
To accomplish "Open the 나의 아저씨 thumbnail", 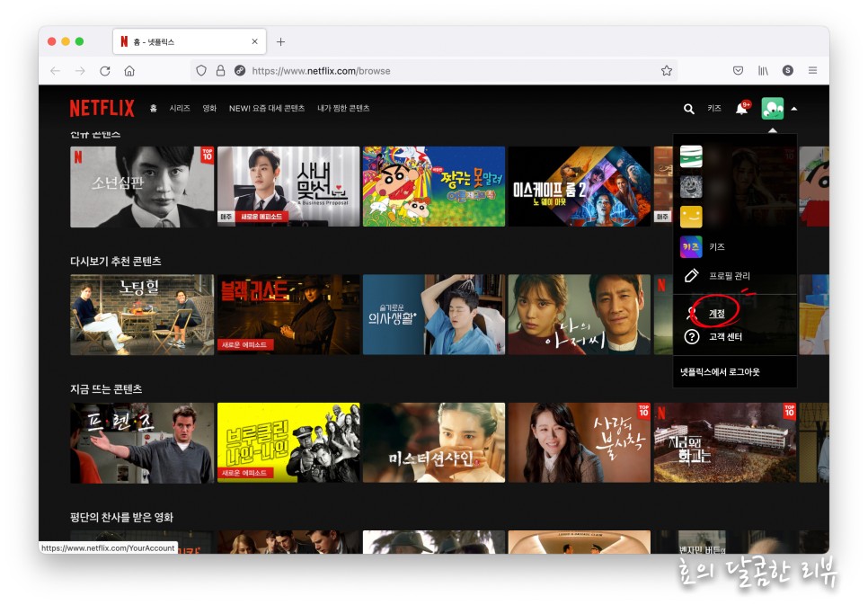I will (579, 315).
